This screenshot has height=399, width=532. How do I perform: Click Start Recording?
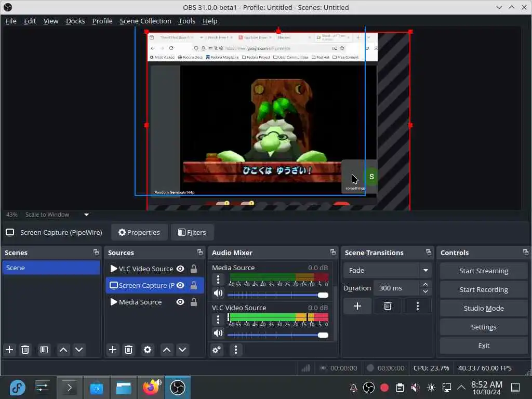484,289
